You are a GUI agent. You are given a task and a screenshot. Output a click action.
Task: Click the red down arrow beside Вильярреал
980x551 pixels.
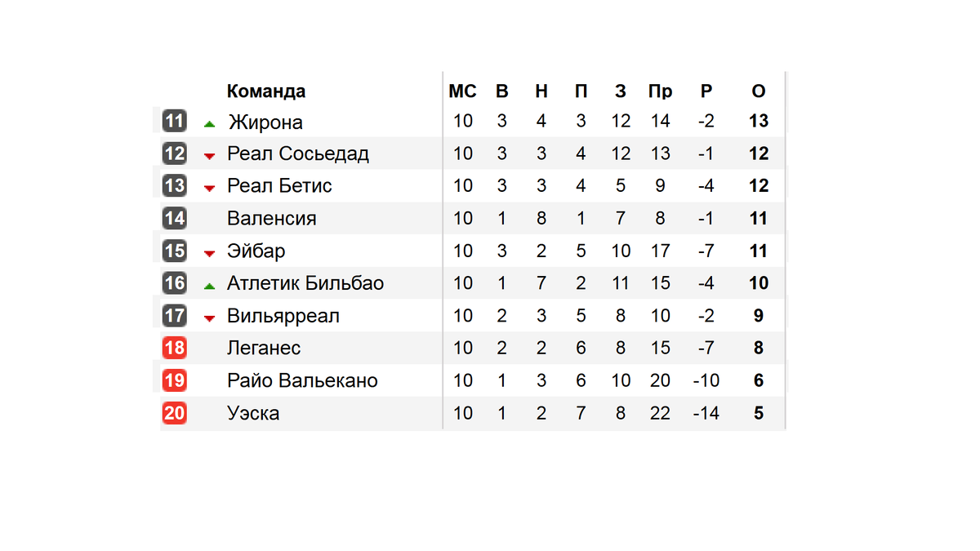click(209, 318)
